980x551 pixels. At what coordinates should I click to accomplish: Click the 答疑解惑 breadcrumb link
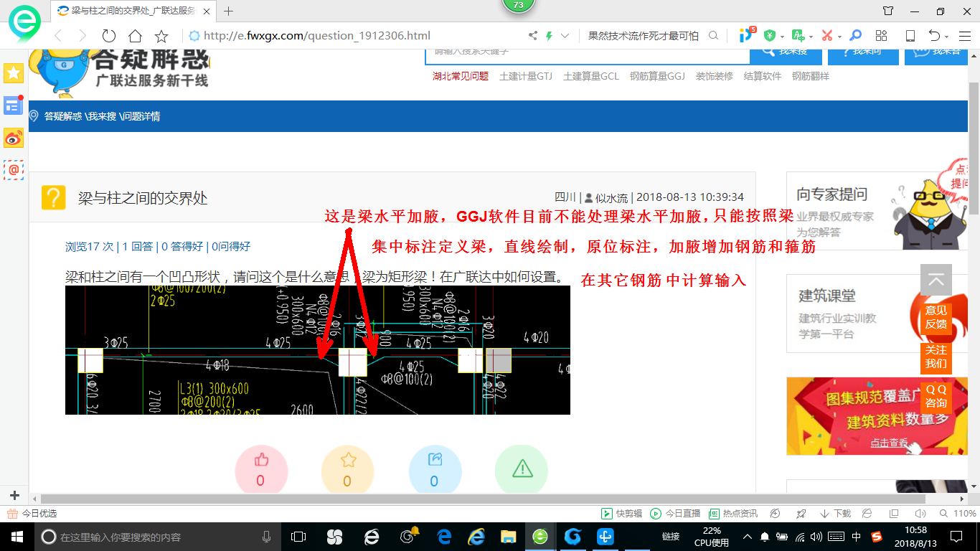63,116
